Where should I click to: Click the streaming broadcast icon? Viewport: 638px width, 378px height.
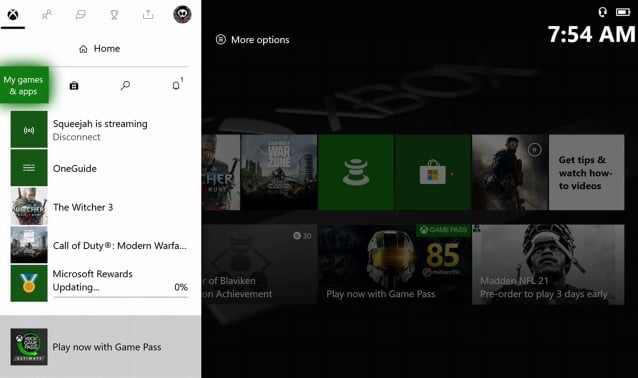point(29,130)
